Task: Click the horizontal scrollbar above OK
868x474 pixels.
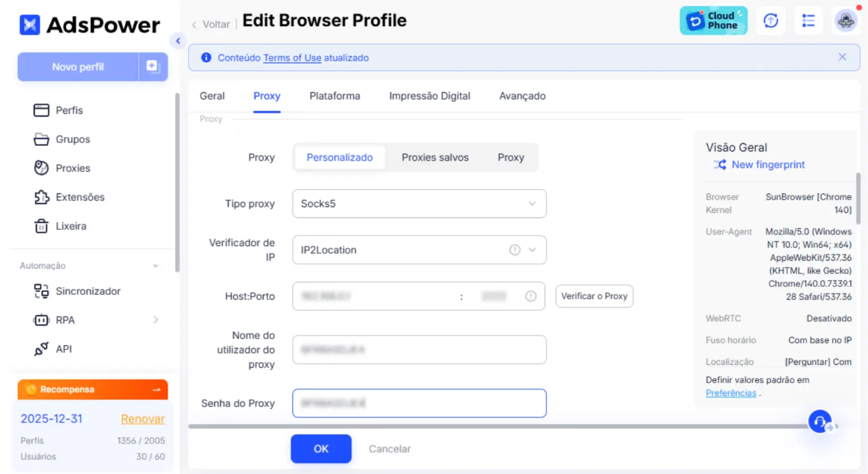Action: click(495, 426)
